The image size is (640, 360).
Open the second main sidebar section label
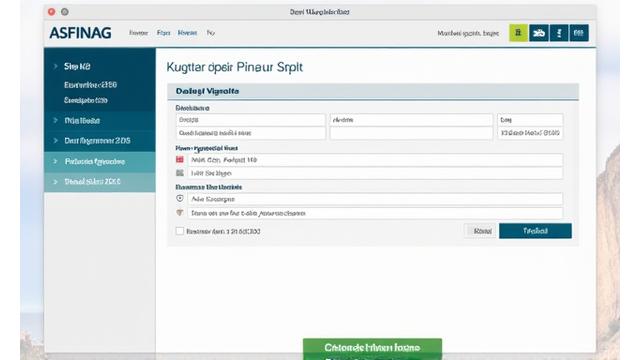[82, 120]
